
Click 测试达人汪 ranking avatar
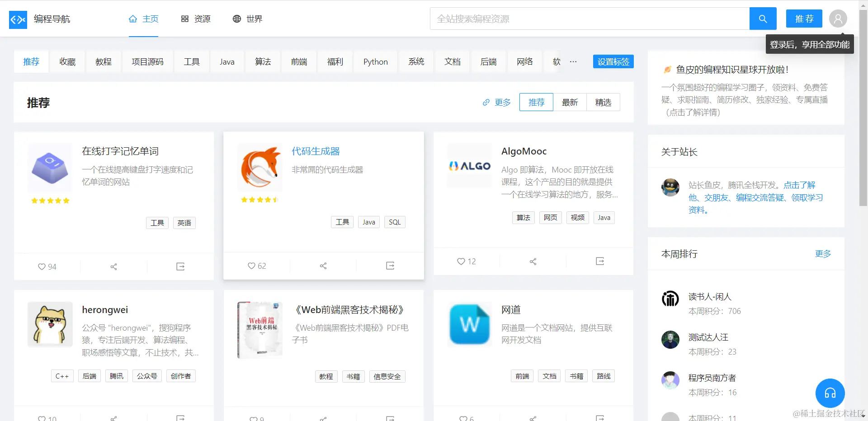[x=670, y=340]
